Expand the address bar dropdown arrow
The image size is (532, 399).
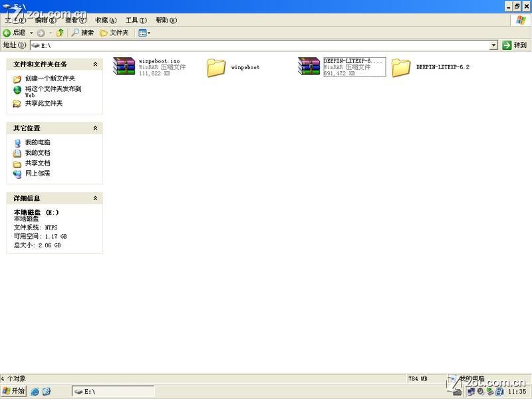(493, 45)
